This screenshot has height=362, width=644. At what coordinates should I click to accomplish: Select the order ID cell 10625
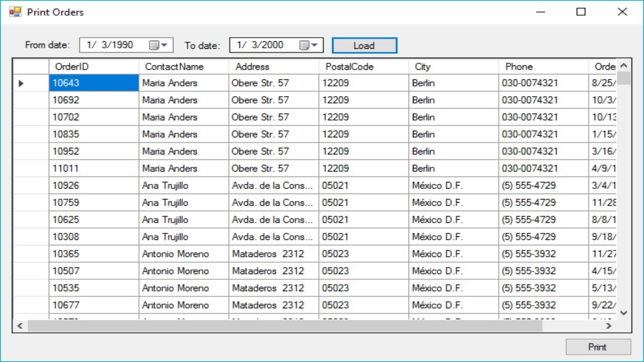[x=94, y=220]
